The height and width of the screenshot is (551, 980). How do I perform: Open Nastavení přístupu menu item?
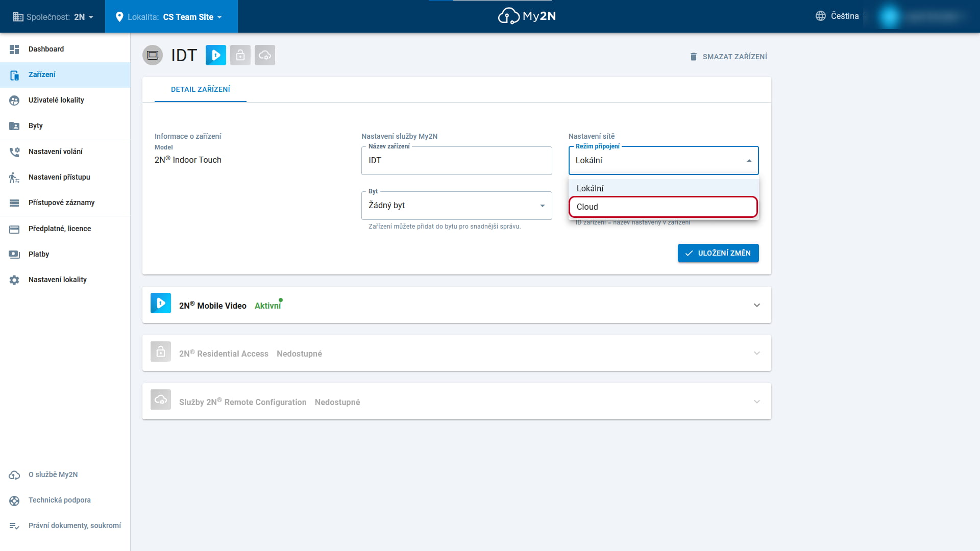point(65,177)
